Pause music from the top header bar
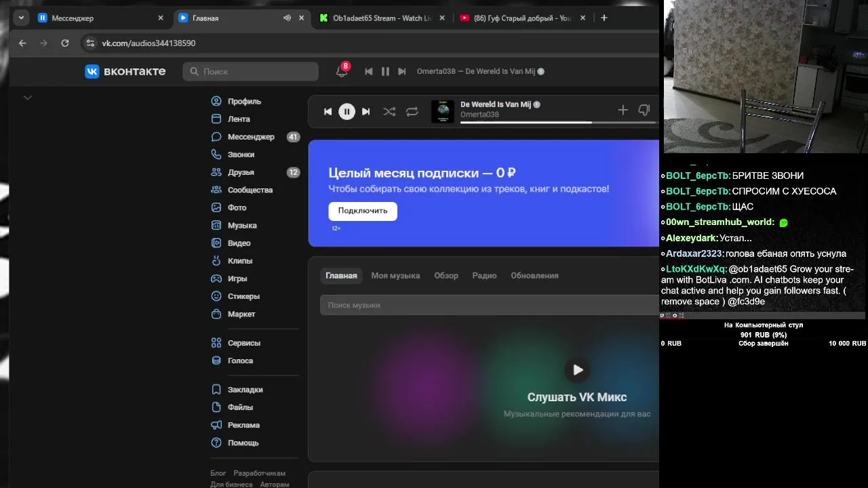 pos(385,71)
